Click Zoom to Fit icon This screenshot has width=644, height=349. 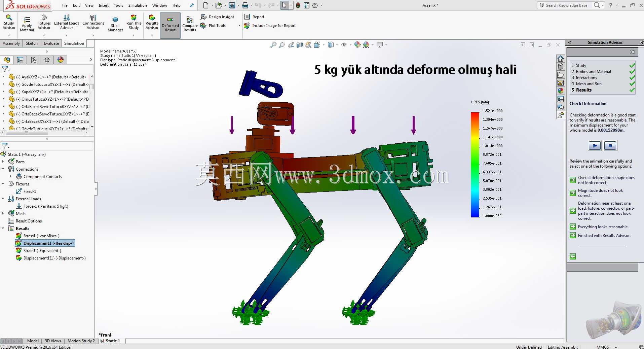click(273, 45)
